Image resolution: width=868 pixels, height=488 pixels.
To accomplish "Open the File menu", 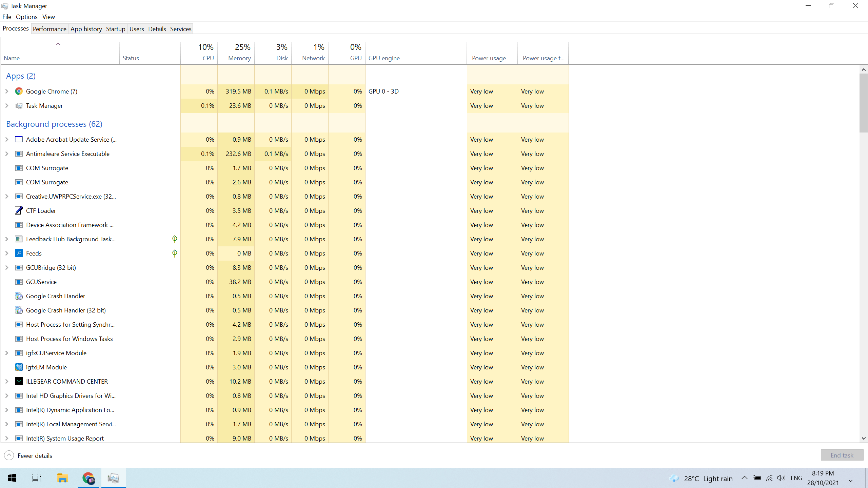I will pyautogui.click(x=7, y=17).
